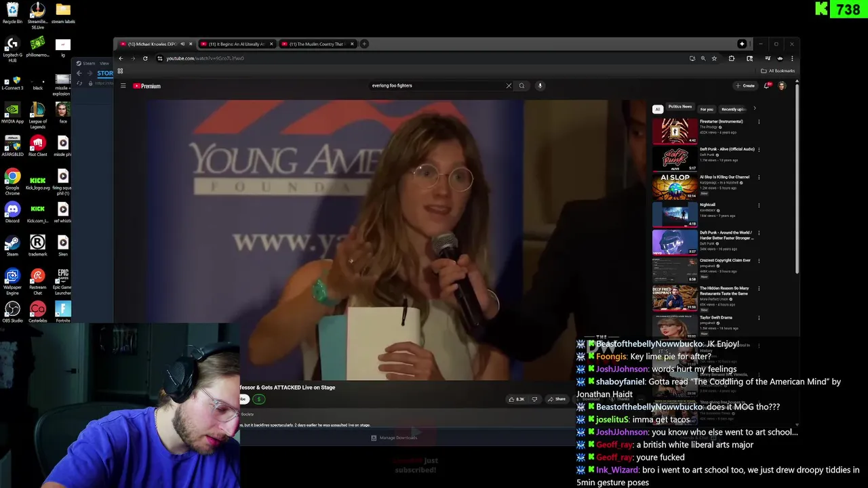Click the YouTube Create button
This screenshot has height=488, width=868.
click(x=745, y=85)
